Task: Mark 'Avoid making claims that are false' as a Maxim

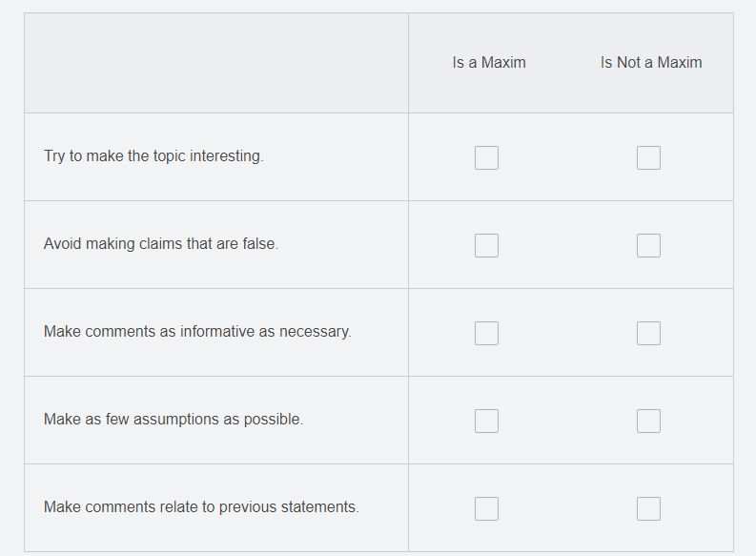Action: (x=486, y=245)
